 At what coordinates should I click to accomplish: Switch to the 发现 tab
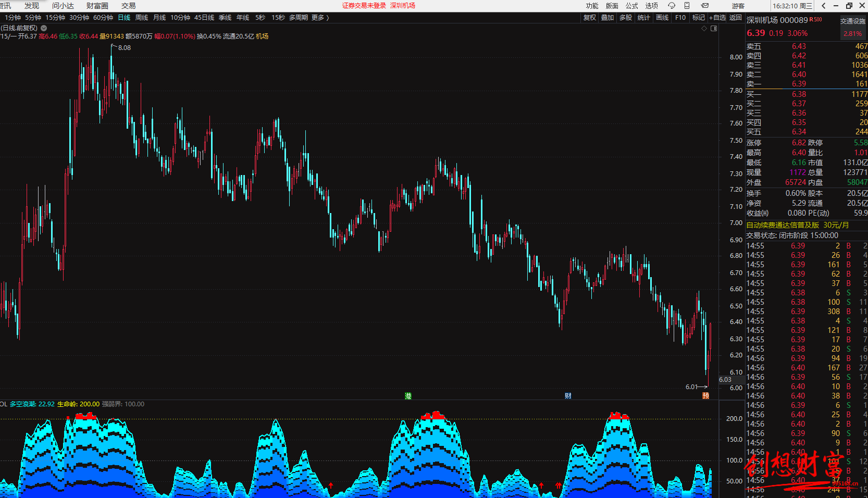(x=32, y=6)
